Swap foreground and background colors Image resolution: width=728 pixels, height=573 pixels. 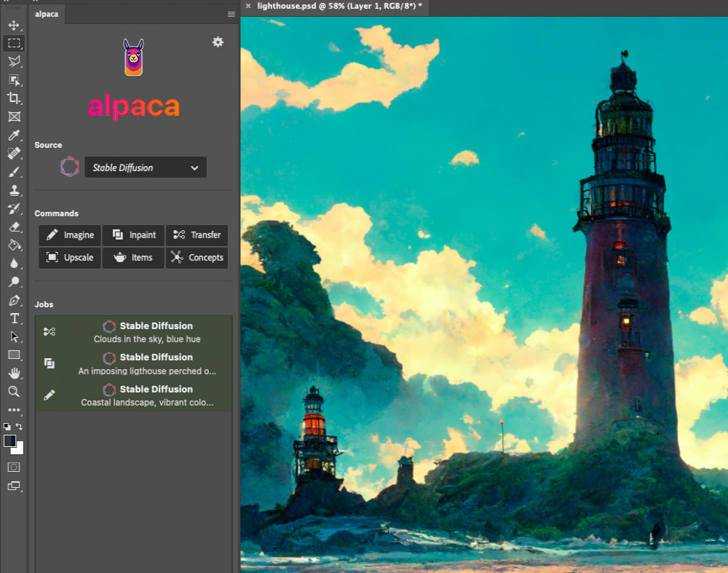(x=20, y=427)
